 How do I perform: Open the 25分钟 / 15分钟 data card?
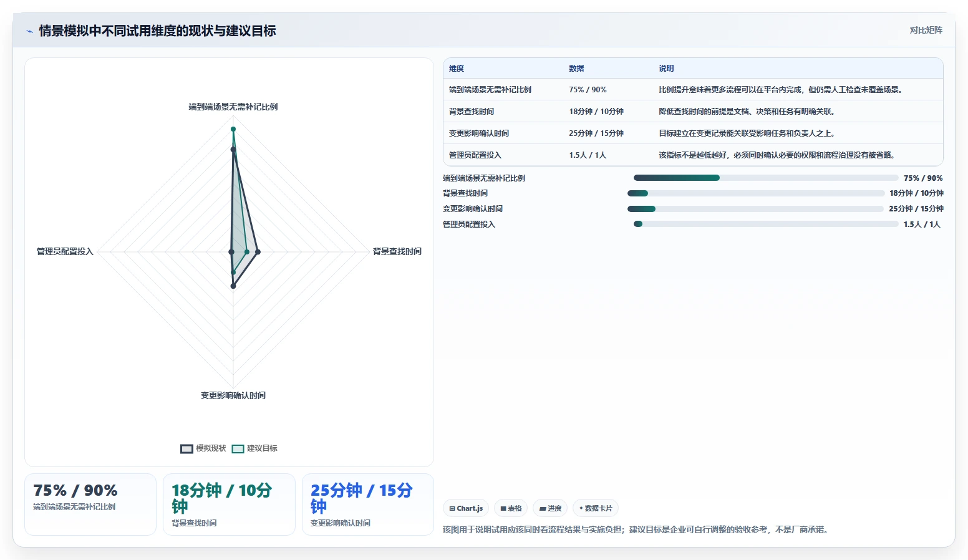[x=368, y=504]
